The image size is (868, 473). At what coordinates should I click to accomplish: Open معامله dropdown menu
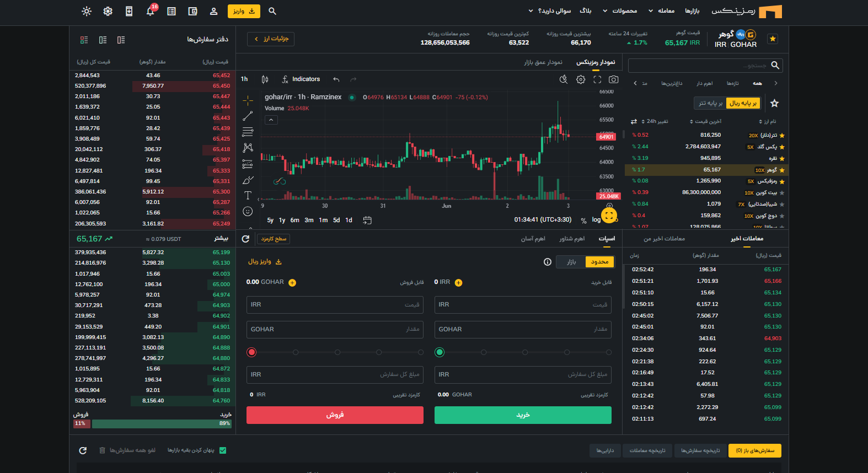coord(661,11)
